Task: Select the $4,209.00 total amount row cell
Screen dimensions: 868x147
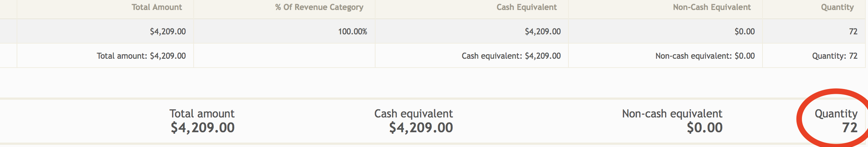Action: coord(105,31)
